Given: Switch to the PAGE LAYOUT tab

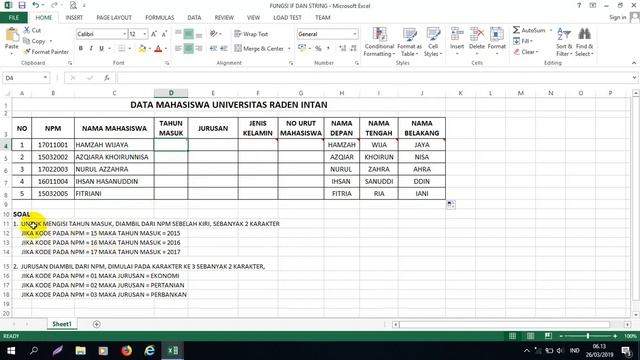Looking at the screenshot, I should [114, 18].
